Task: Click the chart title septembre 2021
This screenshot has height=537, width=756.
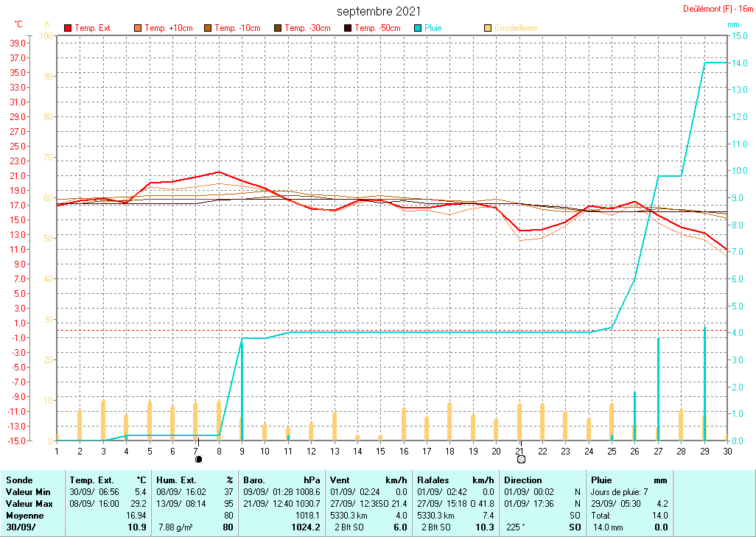Action: (x=379, y=11)
